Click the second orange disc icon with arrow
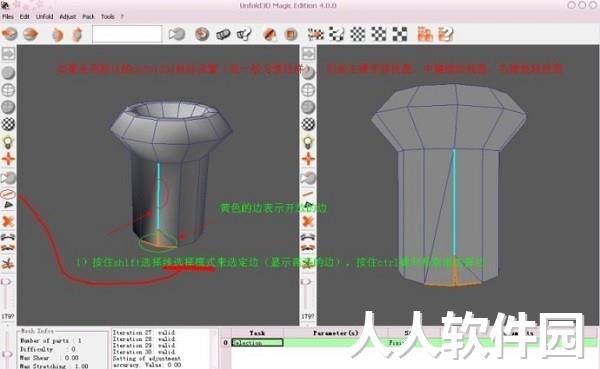600x369 pixels. click(x=31, y=34)
